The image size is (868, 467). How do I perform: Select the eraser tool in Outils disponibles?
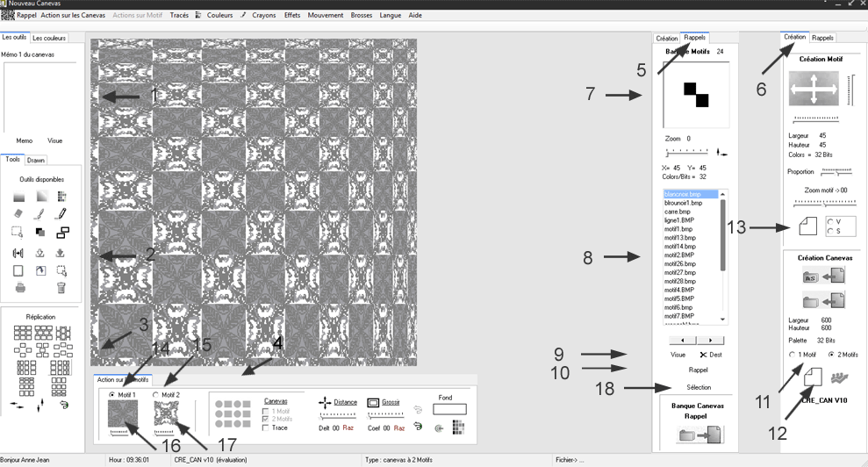click(18, 214)
